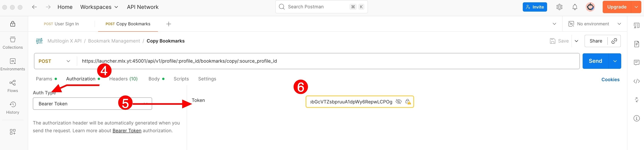Open History in the sidebar
644x150 pixels.
coord(13,108)
